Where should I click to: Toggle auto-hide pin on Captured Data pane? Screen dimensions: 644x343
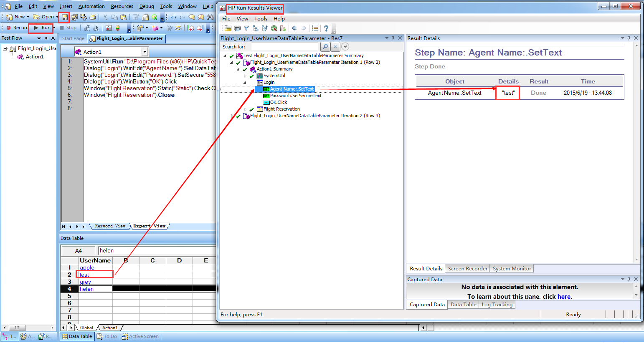tap(629, 279)
